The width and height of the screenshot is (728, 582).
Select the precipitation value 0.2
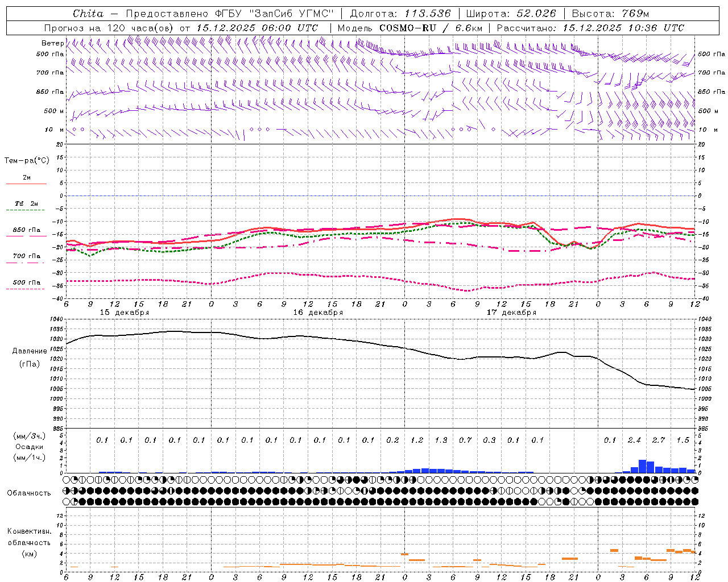(x=392, y=440)
